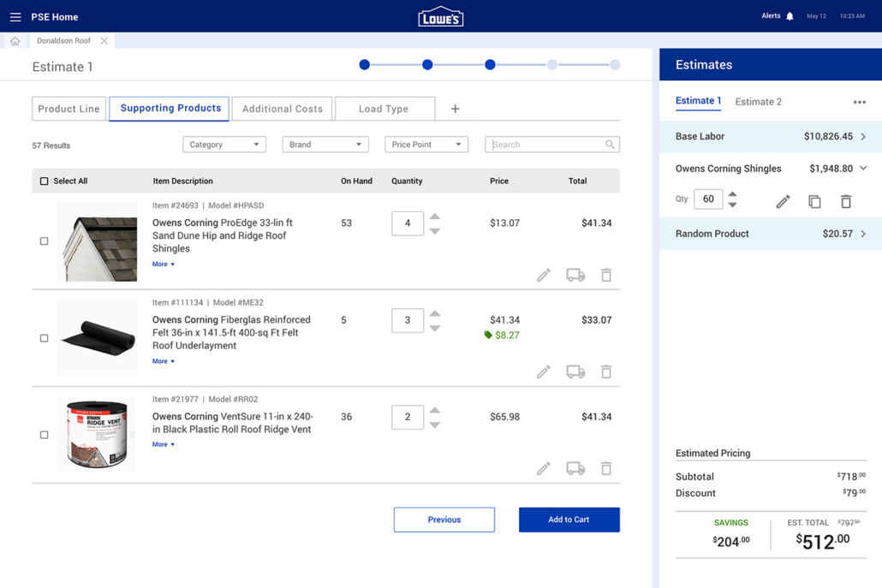Click the Add to Cart button
882x588 pixels.
(569, 520)
